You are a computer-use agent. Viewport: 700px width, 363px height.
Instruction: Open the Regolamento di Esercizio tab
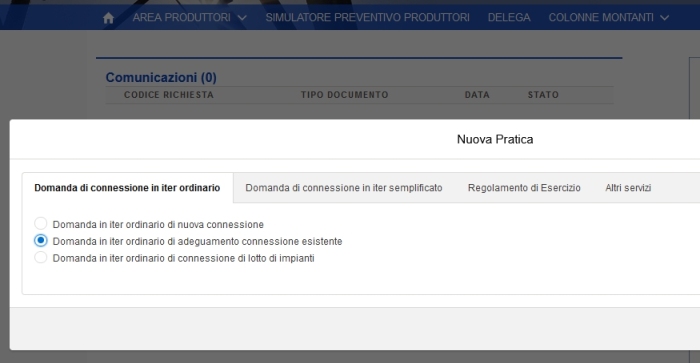coord(524,188)
